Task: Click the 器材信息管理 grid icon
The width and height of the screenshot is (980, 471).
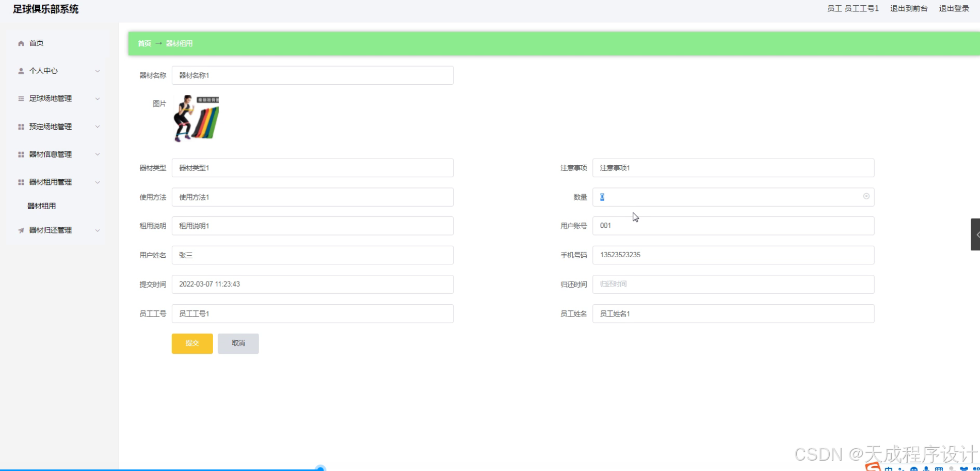Action: tap(21, 154)
